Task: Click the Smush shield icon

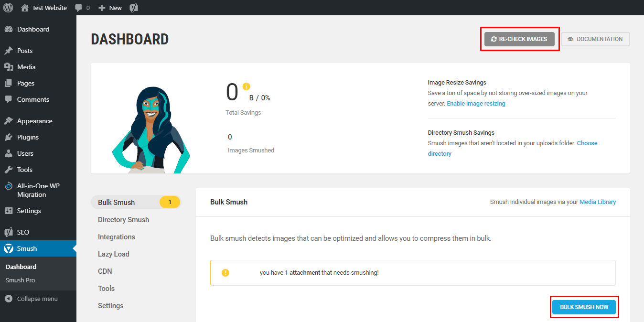Action: (x=9, y=248)
